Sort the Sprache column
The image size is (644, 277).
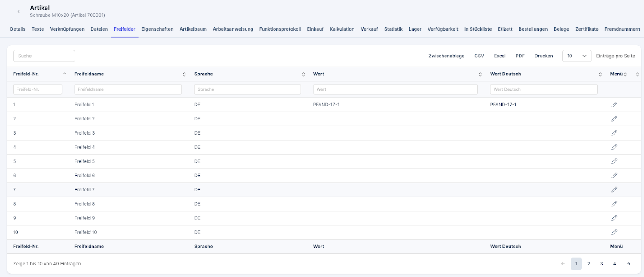[303, 74]
